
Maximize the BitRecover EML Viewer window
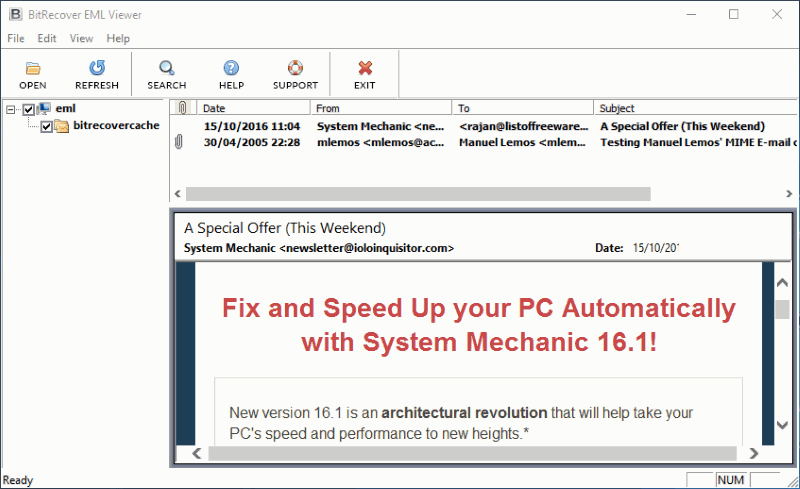(x=734, y=14)
